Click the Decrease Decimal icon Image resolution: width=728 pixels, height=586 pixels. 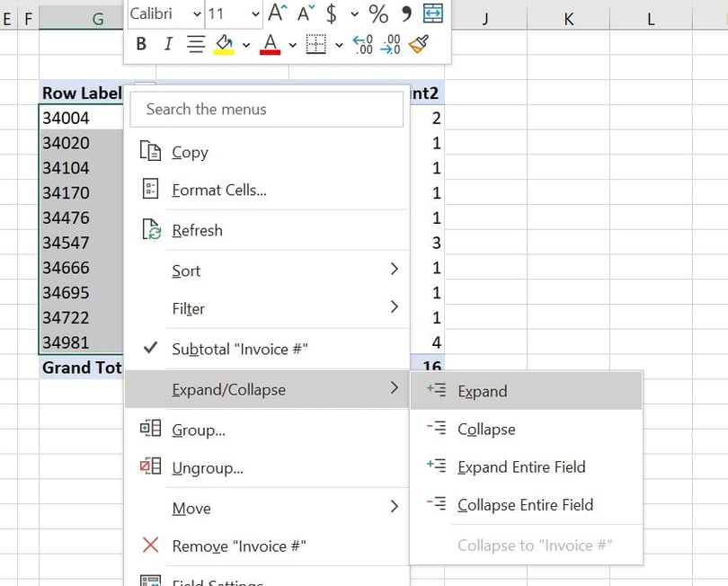(x=391, y=44)
